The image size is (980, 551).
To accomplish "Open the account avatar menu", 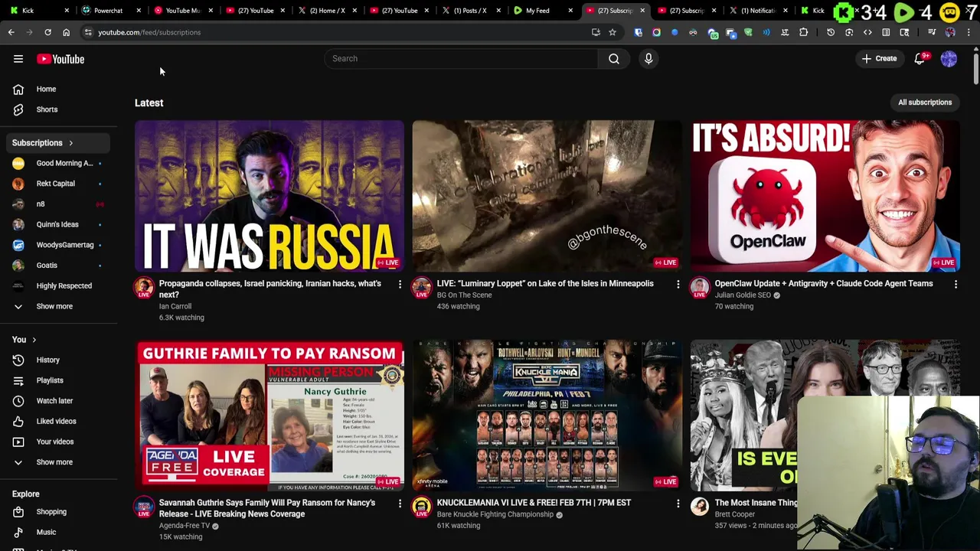I will click(949, 59).
